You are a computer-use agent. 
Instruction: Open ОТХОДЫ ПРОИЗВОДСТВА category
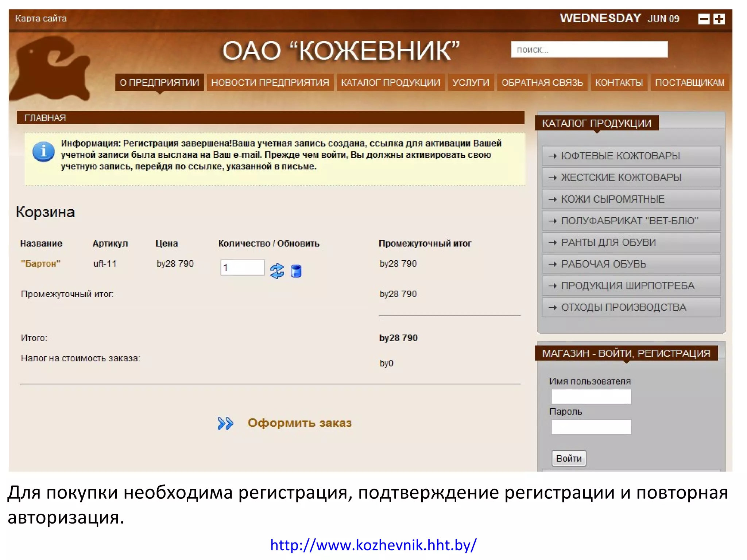631,307
